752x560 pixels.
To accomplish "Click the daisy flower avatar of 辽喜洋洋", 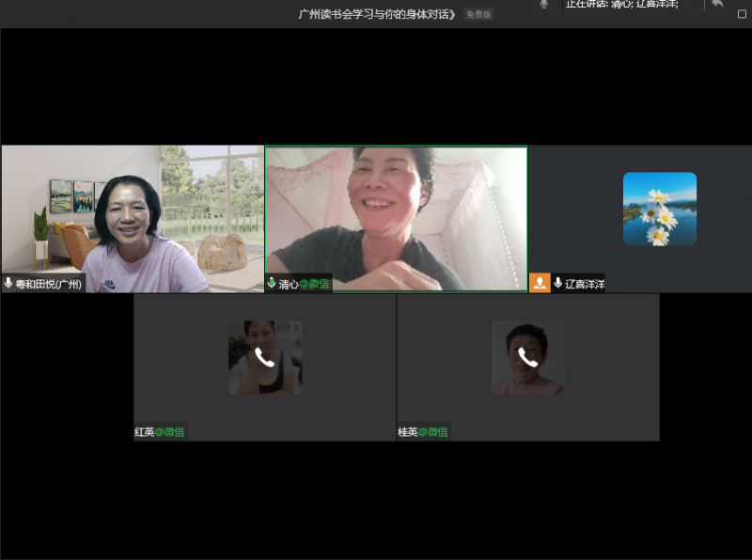I will [659, 209].
